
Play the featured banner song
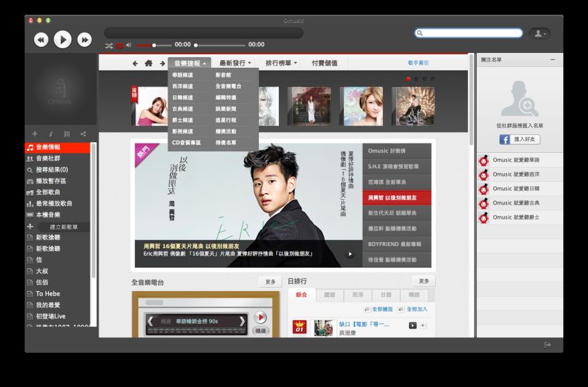tap(350, 254)
